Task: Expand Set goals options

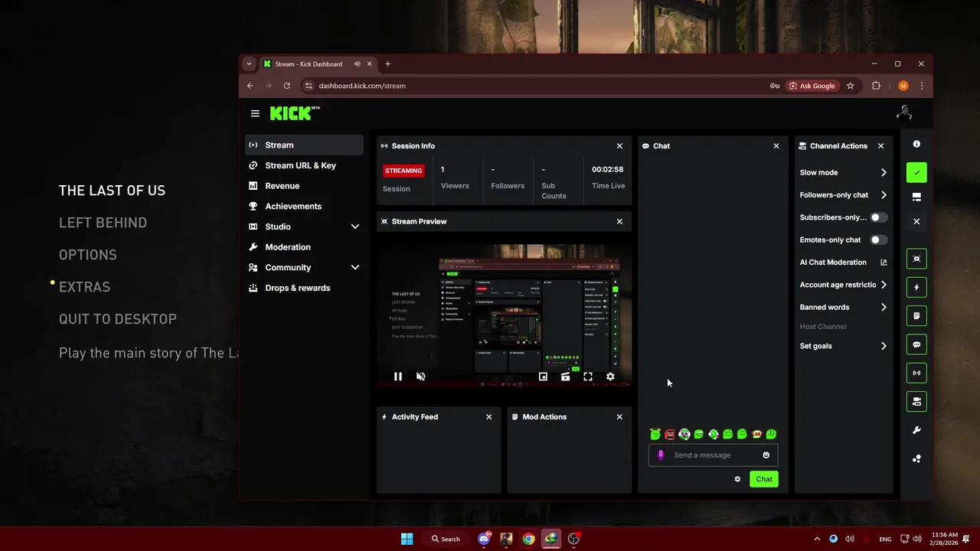Action: click(x=884, y=346)
